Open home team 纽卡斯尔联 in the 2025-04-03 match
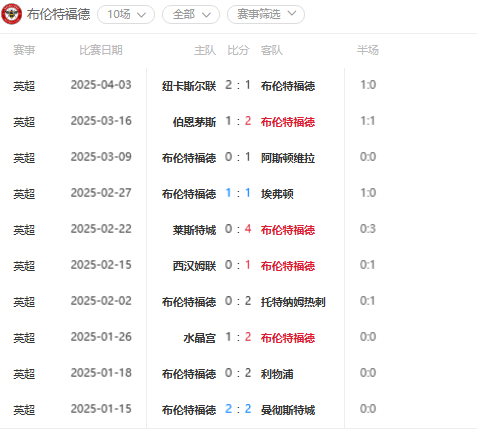 click(189, 86)
